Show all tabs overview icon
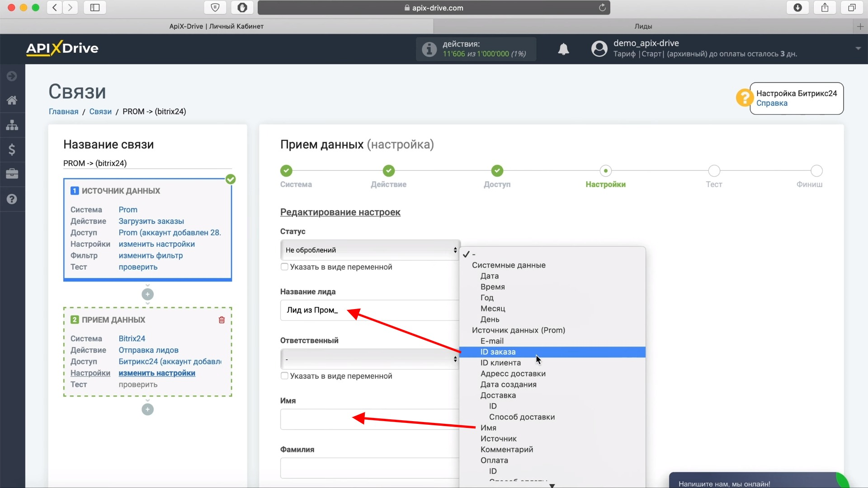The height and width of the screenshot is (488, 868). [x=852, y=7]
